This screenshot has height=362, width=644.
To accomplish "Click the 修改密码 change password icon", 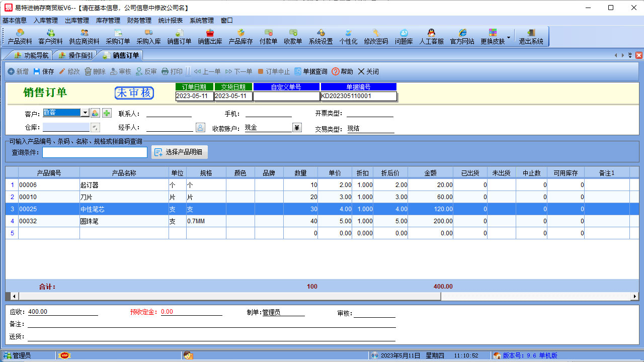I will (376, 36).
